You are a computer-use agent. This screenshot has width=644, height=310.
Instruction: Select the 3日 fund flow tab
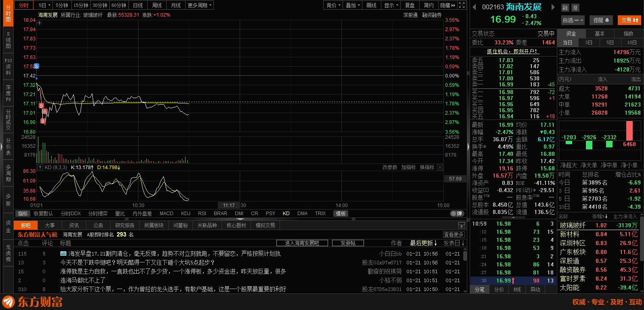[x=589, y=42]
